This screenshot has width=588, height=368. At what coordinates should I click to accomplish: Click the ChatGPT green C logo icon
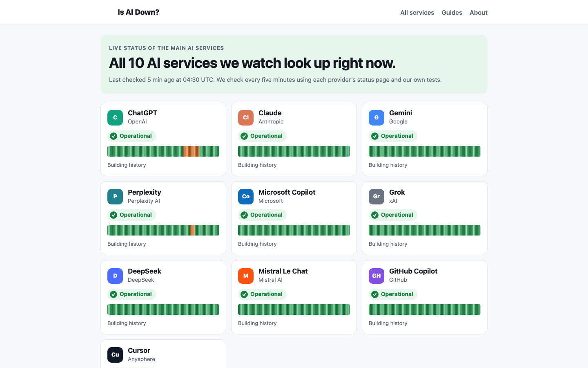115,117
